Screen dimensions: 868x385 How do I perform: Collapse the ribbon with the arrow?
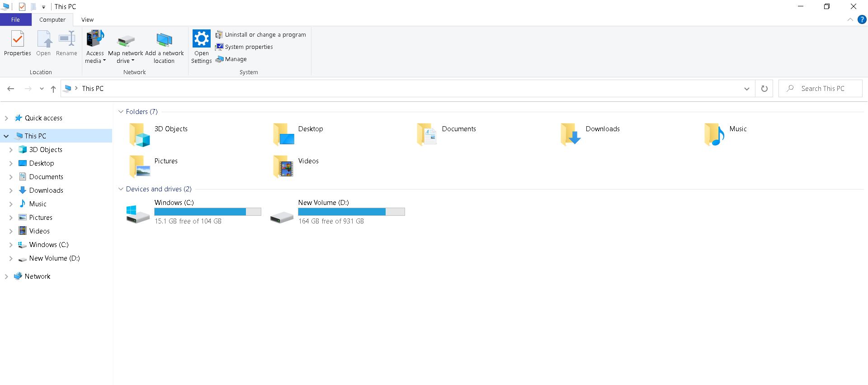(850, 20)
